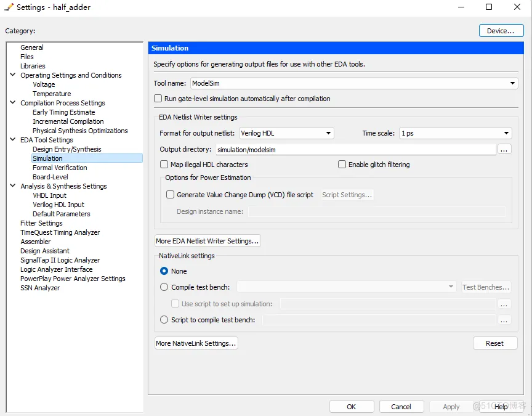This screenshot has width=532, height=416.
Task: Open the Tool name ModelSim dropdown
Action: pyautogui.click(x=354, y=83)
